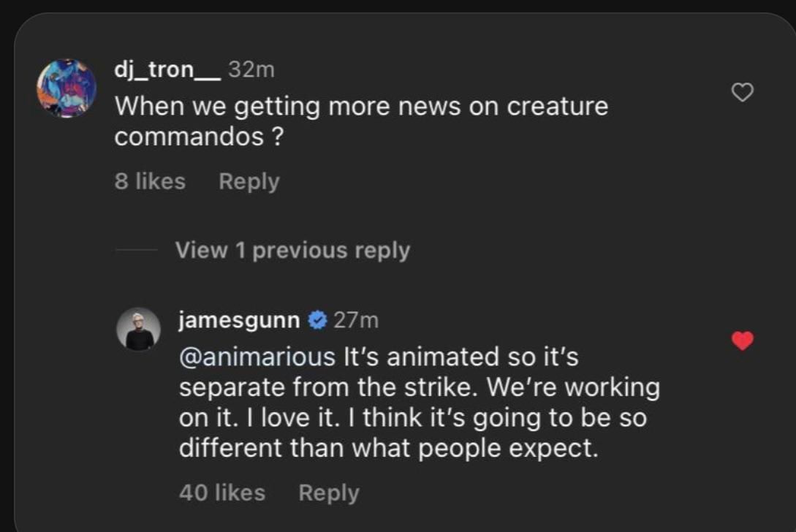View the 40 likes list
796x532 pixels.
click(221, 493)
